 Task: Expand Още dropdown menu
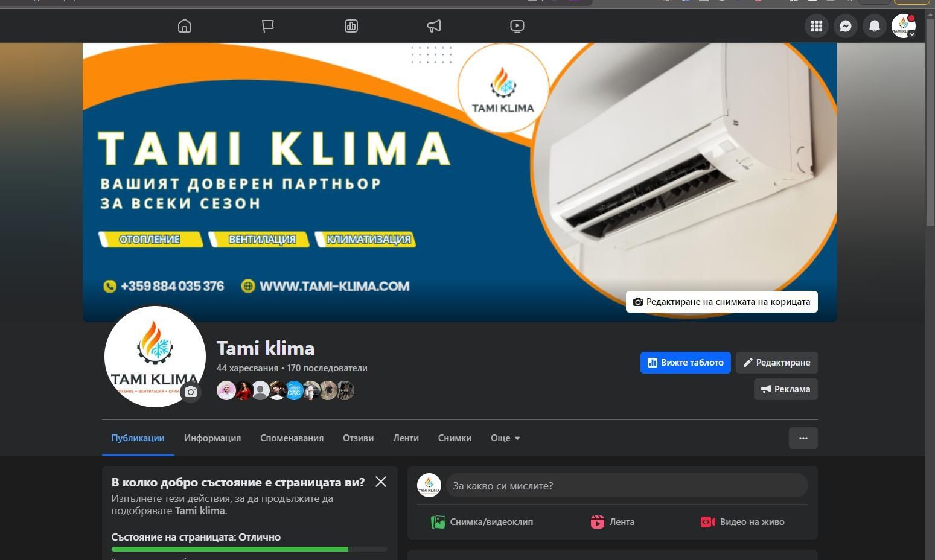[x=505, y=438]
